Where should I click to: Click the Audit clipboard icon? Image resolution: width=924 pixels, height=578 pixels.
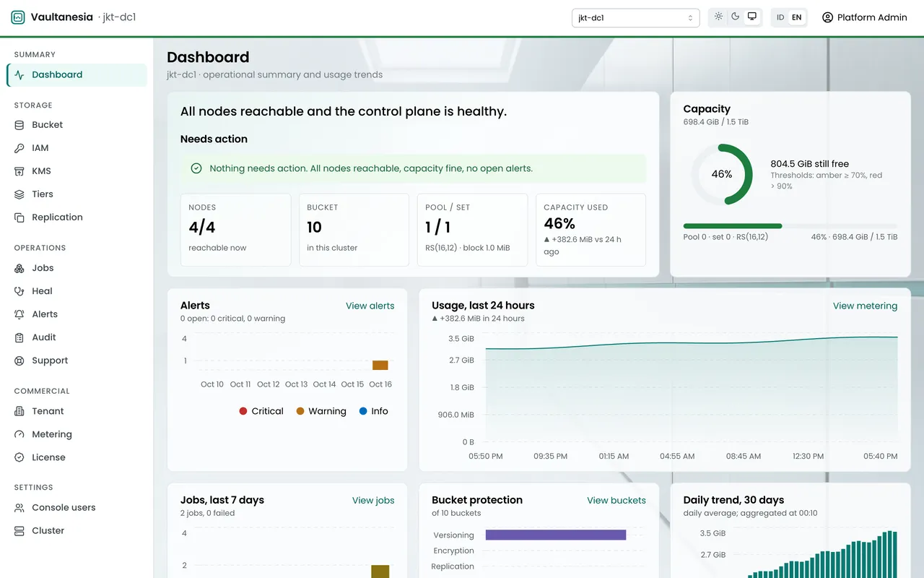coord(19,337)
